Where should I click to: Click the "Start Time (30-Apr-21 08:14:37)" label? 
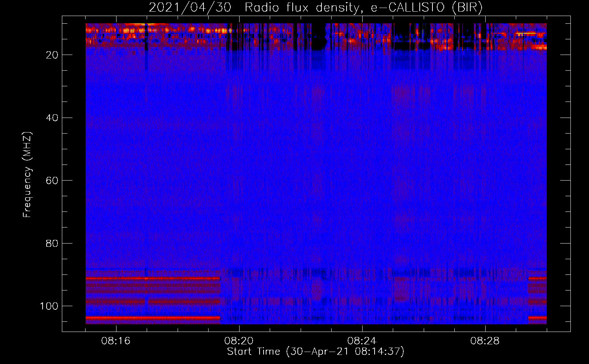(316, 352)
